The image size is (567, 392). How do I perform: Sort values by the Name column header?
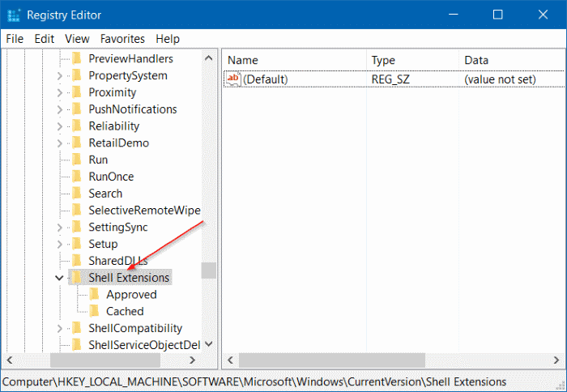tap(294, 60)
